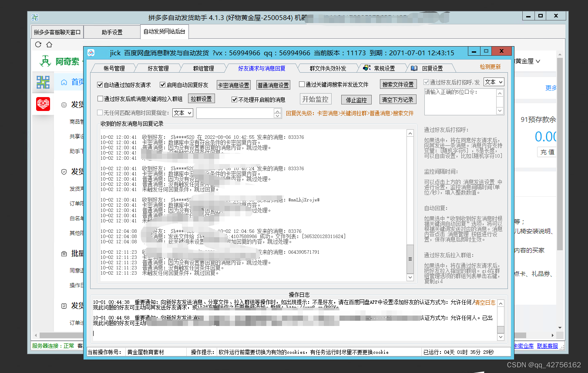Click 充值 button in background window
This screenshot has height=373, width=588.
click(547, 152)
